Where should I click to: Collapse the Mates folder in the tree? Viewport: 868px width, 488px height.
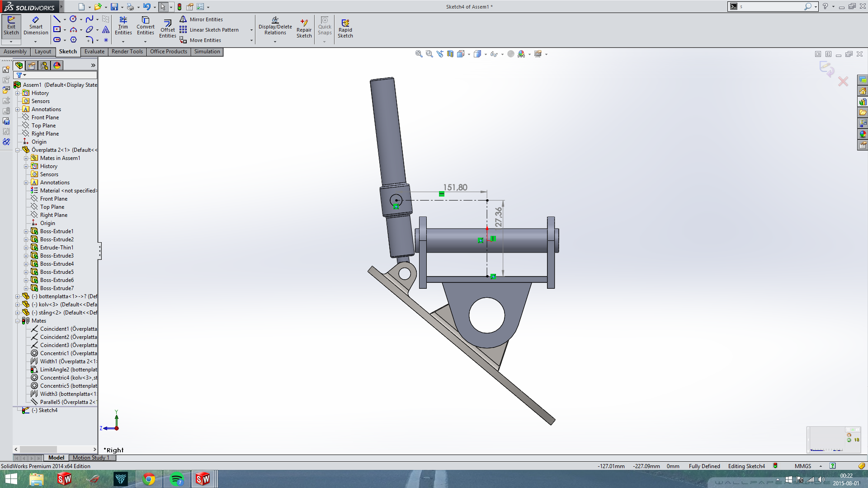18,321
